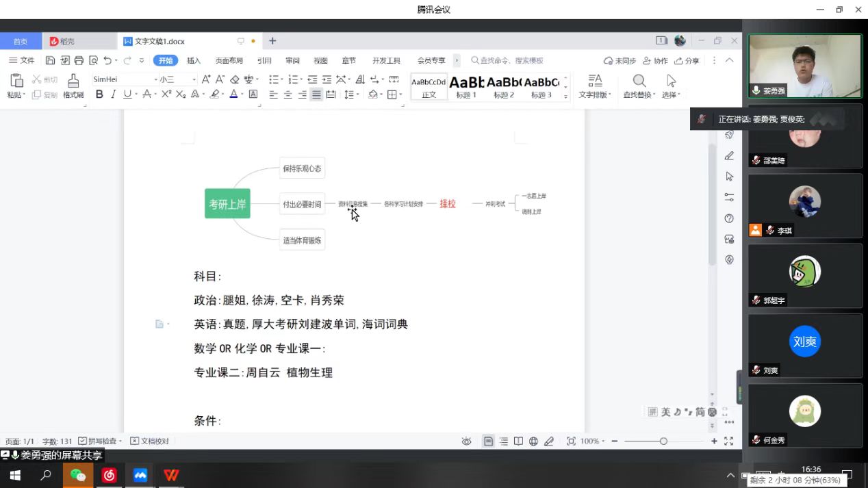This screenshot has height=488, width=868.
Task: Click the Bold formatting button
Action: (99, 94)
